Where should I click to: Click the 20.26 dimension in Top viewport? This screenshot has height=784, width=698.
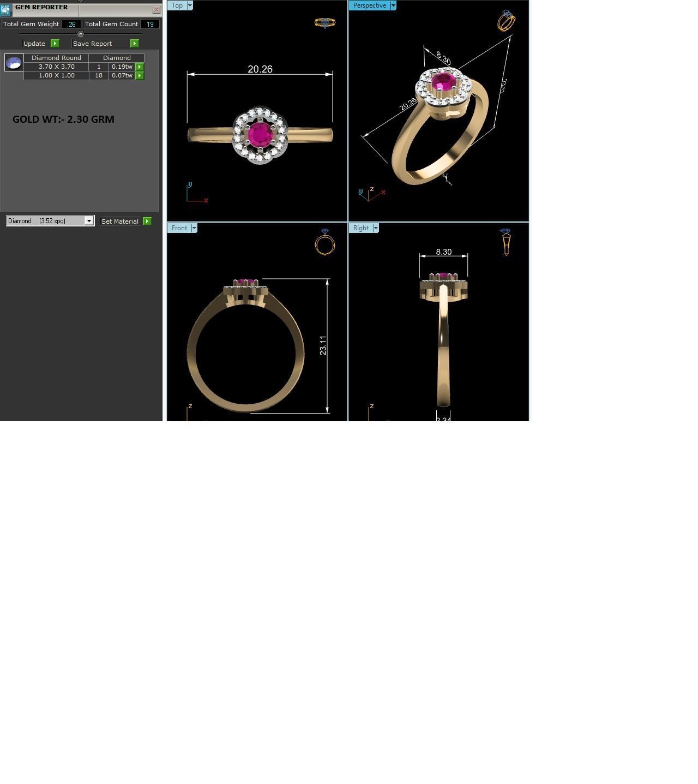pyautogui.click(x=260, y=69)
